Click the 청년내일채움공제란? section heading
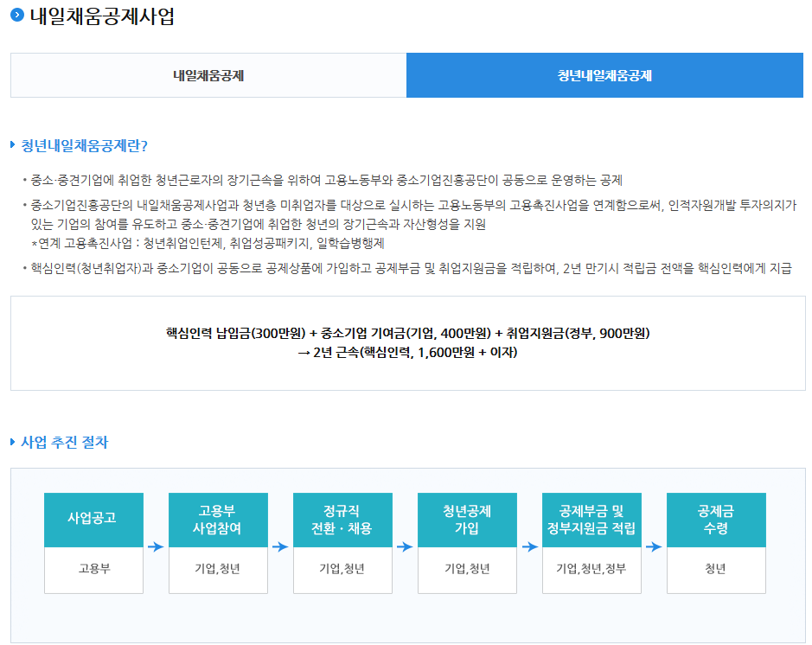Image resolution: width=812 pixels, height=645 pixels. coord(84,144)
